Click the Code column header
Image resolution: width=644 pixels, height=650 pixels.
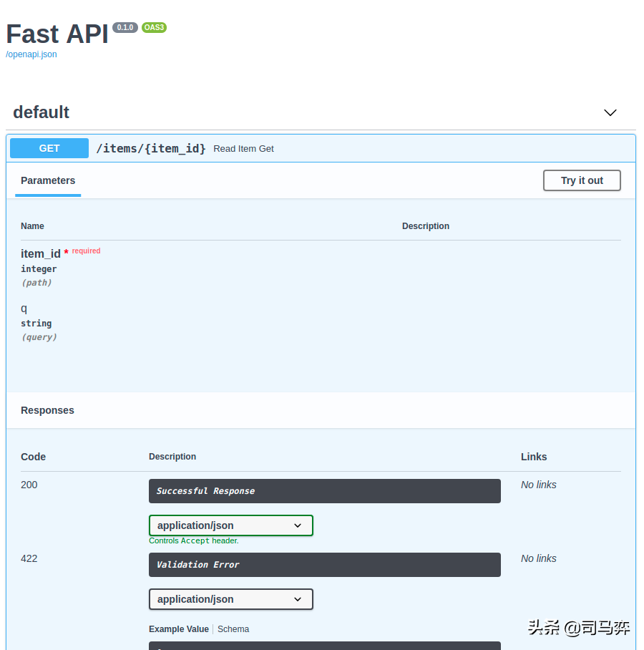[33, 457]
